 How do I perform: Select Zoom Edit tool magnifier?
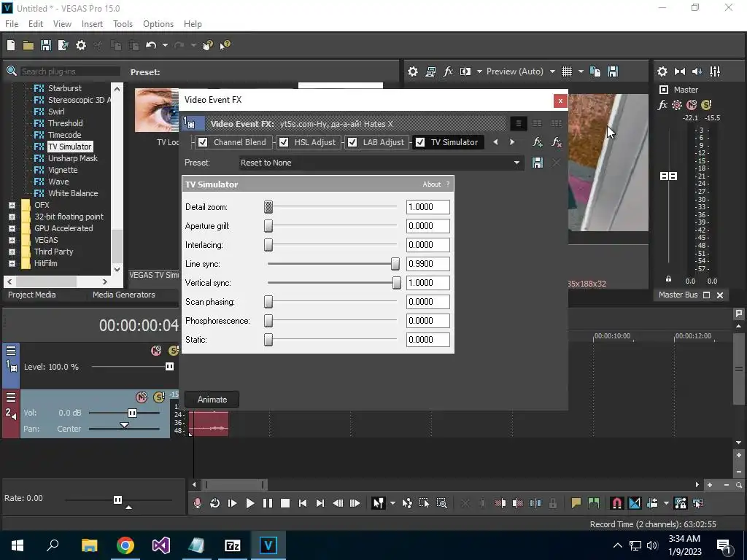coord(441,503)
